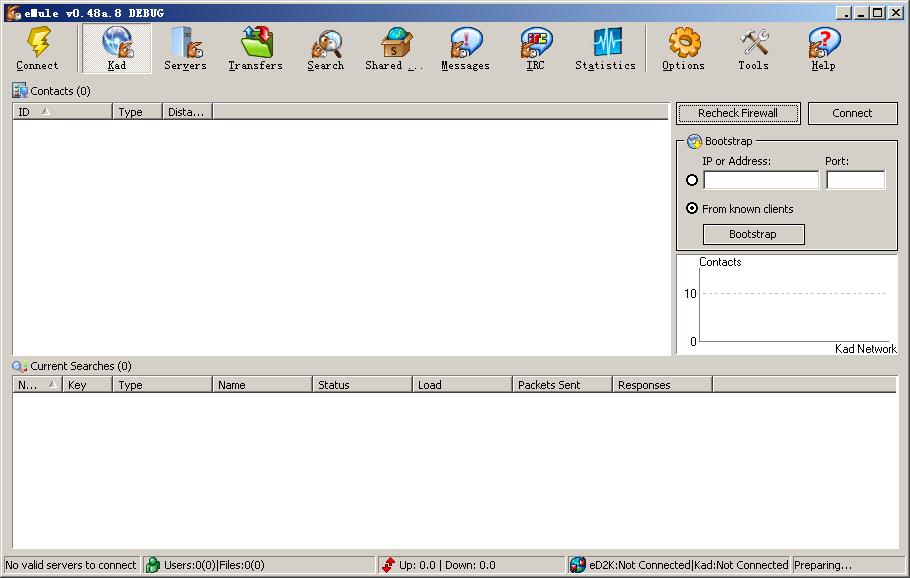Screen dimensions: 910x578
Task: Sort searches by Type column
Action: pyautogui.click(x=162, y=385)
